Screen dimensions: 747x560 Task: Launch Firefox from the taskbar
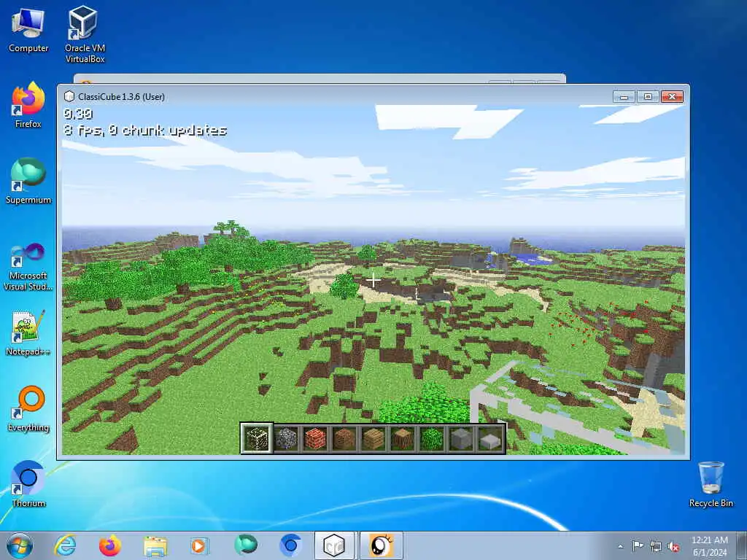110,545
